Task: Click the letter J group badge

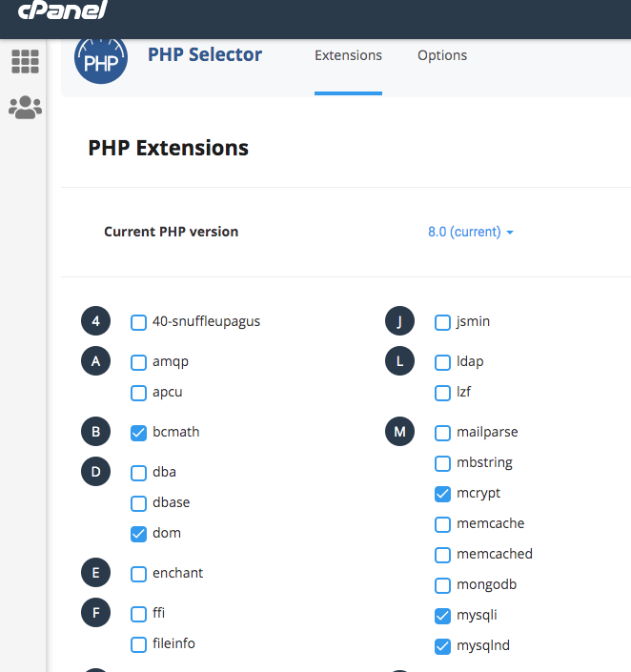Action: coord(399,321)
